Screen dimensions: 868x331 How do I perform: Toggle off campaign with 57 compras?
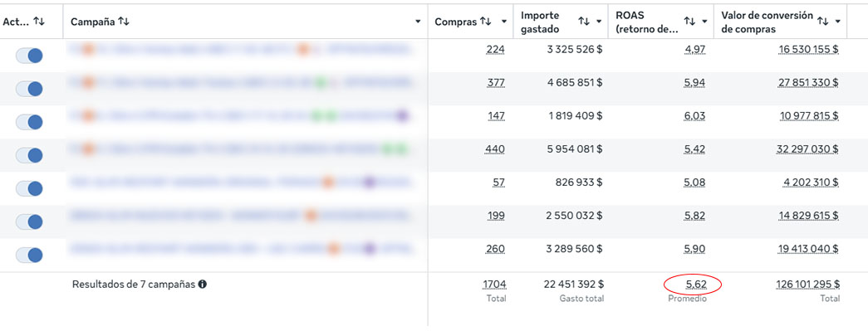click(29, 188)
